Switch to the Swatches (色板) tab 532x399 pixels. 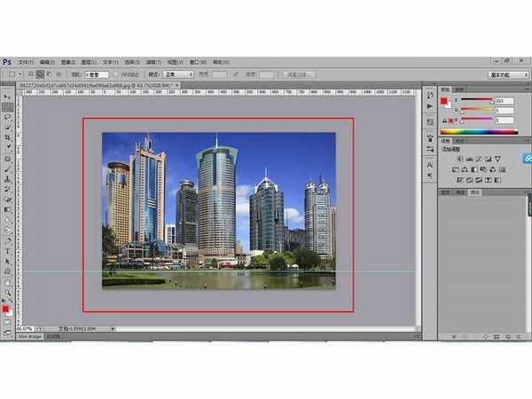[459, 90]
